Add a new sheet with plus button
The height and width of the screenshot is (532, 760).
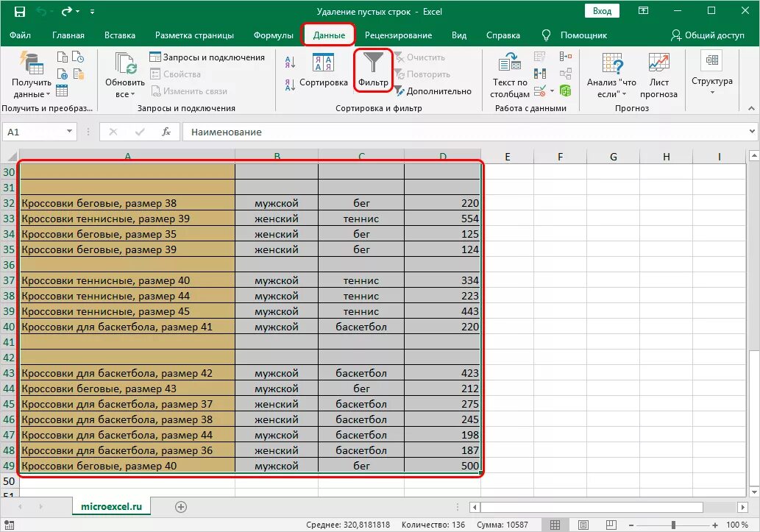[x=181, y=507]
